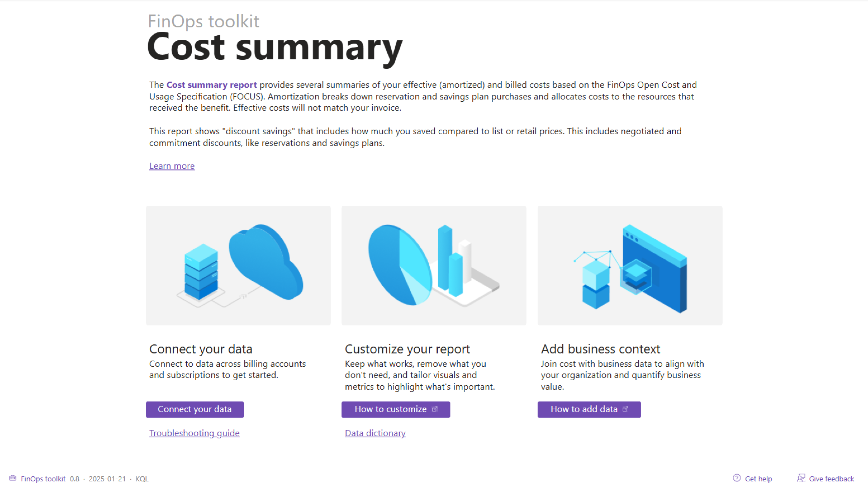Click the FinOps toolkit footer link
The width and height of the screenshot is (868, 487).
[x=43, y=479]
